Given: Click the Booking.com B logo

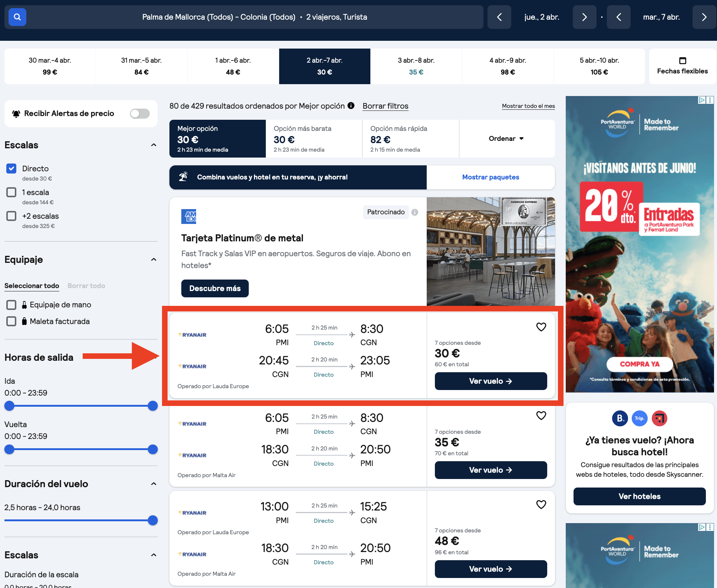Looking at the screenshot, I should pos(620,419).
